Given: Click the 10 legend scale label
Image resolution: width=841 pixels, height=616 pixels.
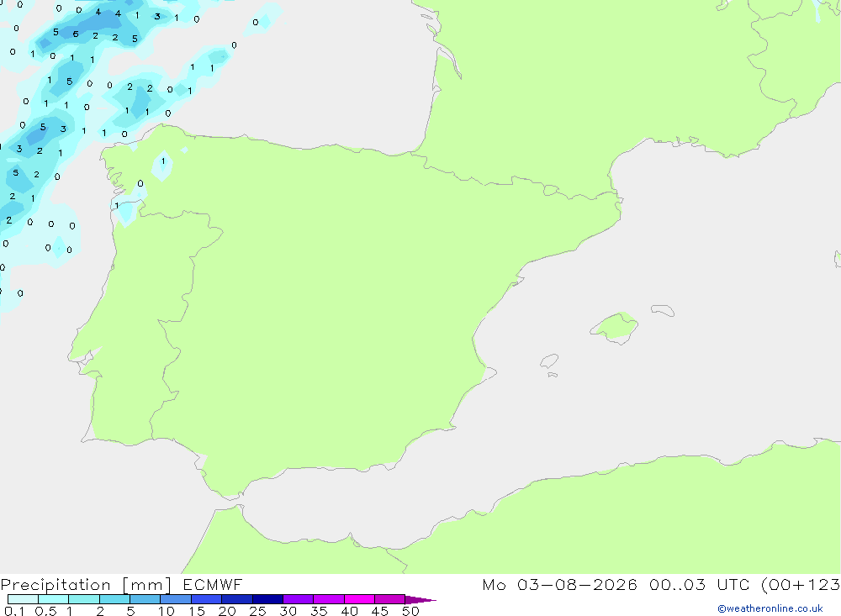Looking at the screenshot, I should click(x=167, y=611).
